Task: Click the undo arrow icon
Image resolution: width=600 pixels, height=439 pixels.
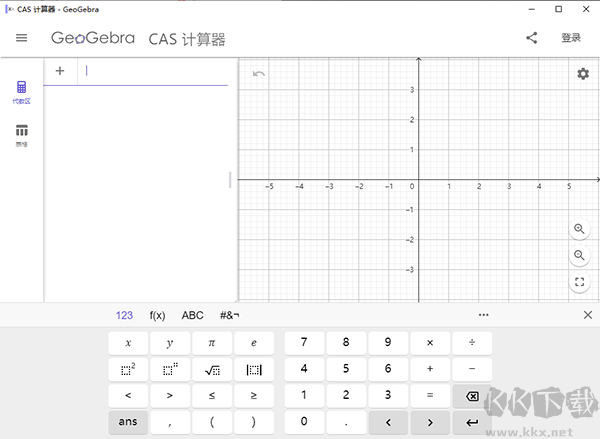Action: [259, 74]
